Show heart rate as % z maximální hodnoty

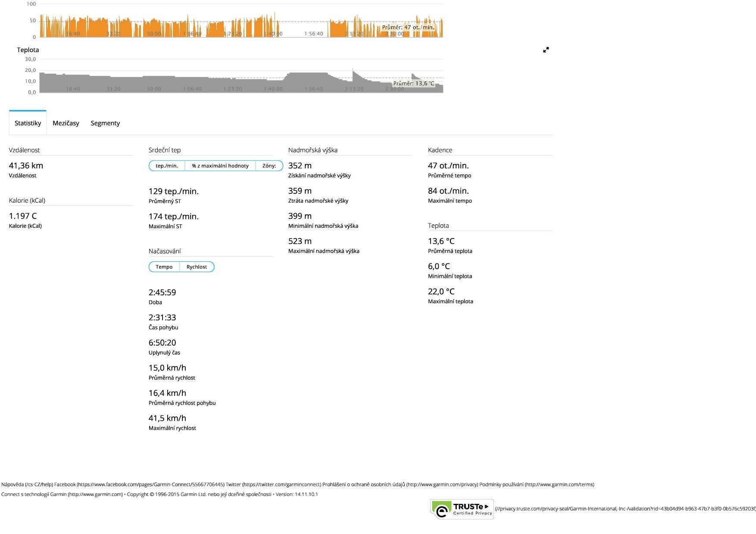click(220, 166)
